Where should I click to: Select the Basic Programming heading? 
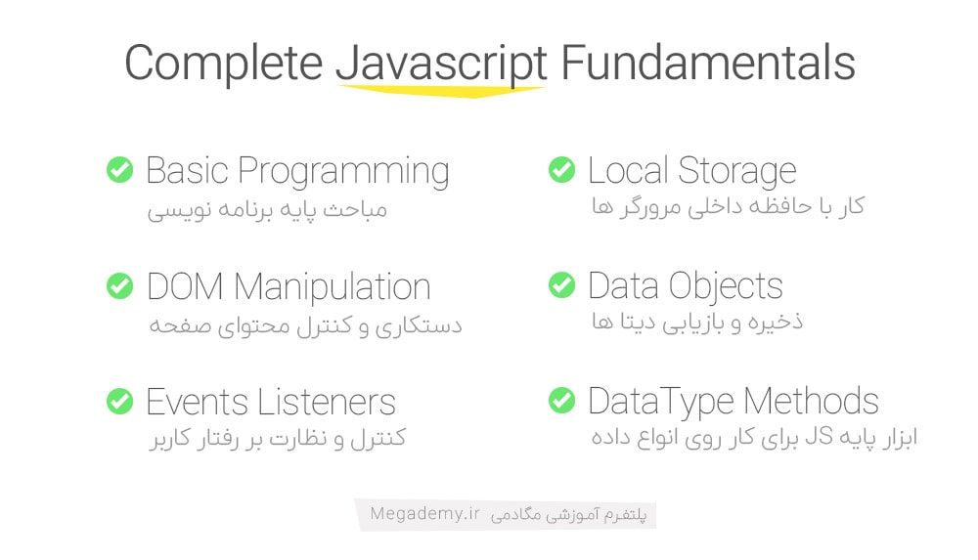pos(297,171)
